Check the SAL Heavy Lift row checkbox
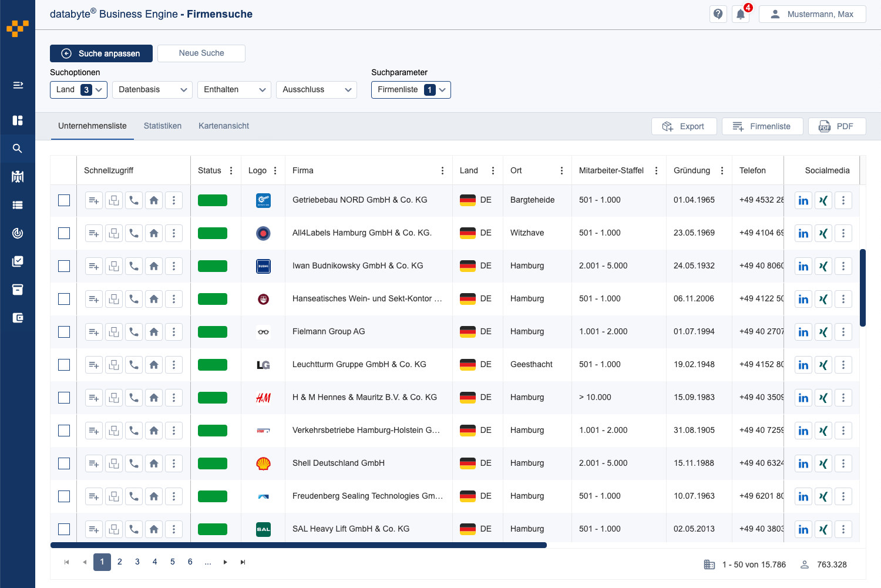The height and width of the screenshot is (588, 881). pos(64,529)
